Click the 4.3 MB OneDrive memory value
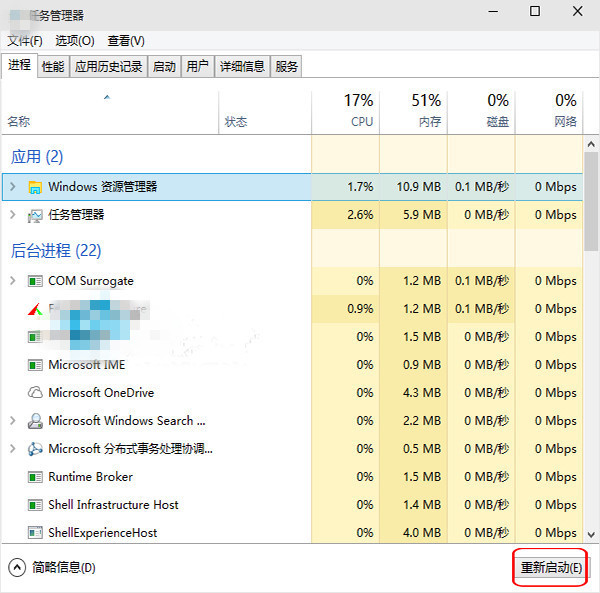Screen dimensions: 600x593 422,393
